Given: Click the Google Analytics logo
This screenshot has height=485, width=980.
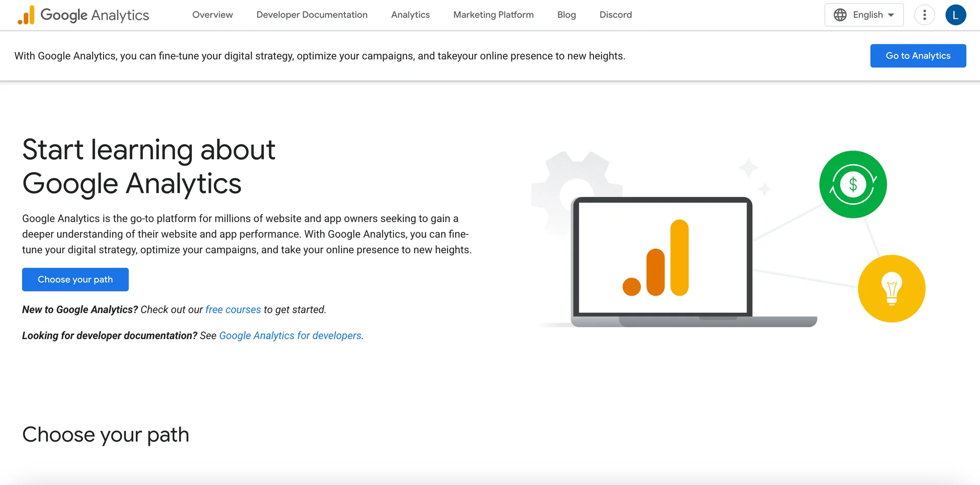Looking at the screenshot, I should click(x=82, y=15).
